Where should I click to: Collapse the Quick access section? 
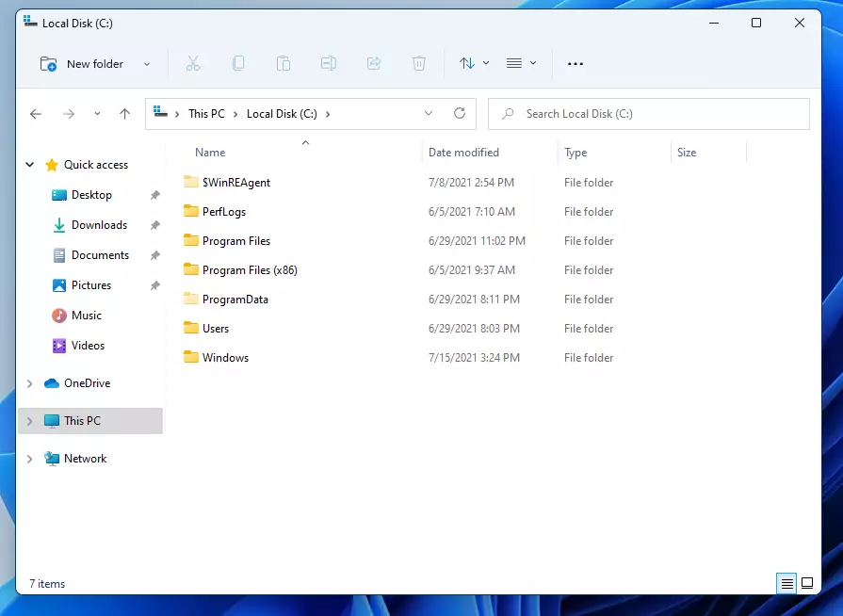pyautogui.click(x=30, y=165)
